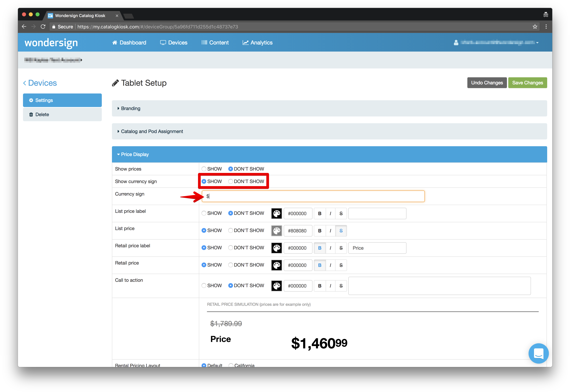The image size is (570, 392).
Task: Open the List price color palette swatch
Action: (276, 231)
